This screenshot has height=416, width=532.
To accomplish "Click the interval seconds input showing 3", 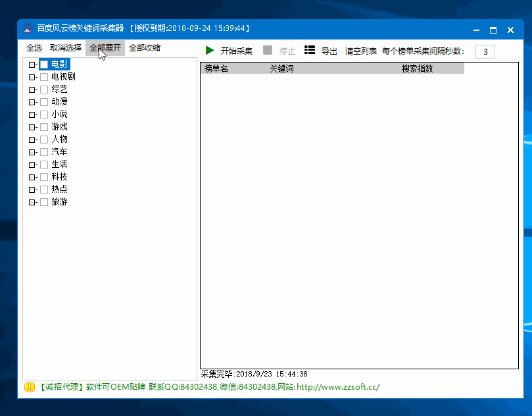I will tap(485, 51).
